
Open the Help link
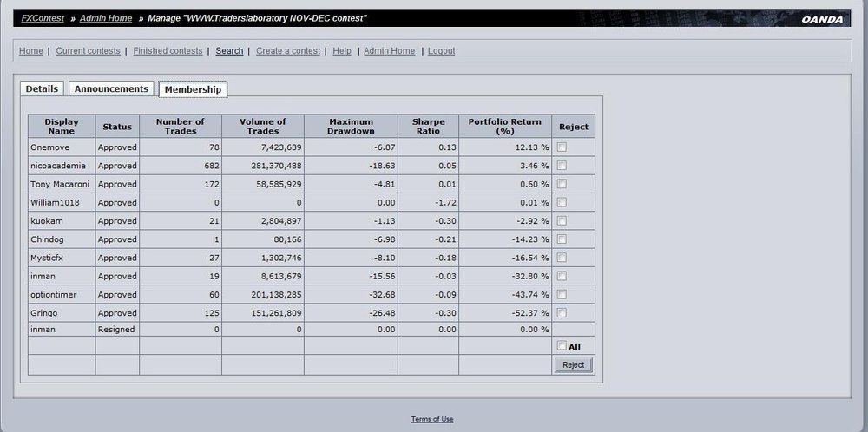tap(341, 51)
